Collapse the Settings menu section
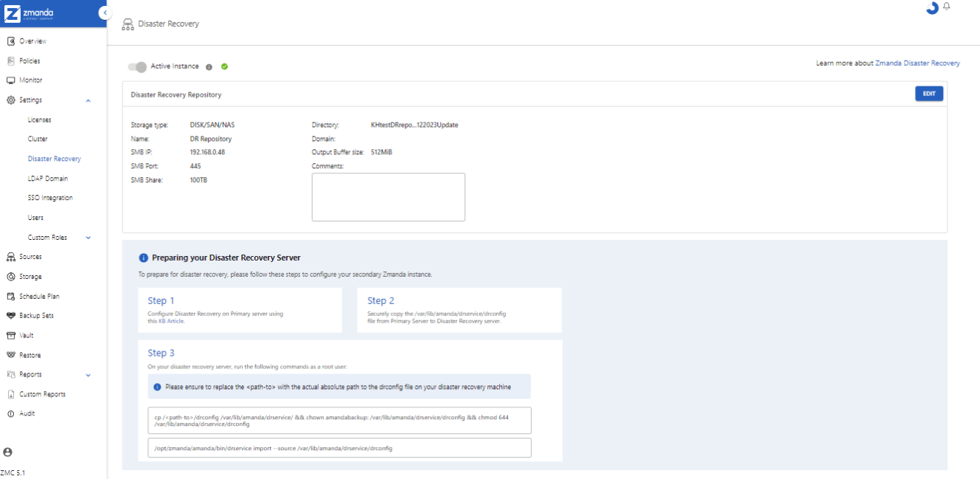Screen dimensions: 980x479 click(88, 100)
